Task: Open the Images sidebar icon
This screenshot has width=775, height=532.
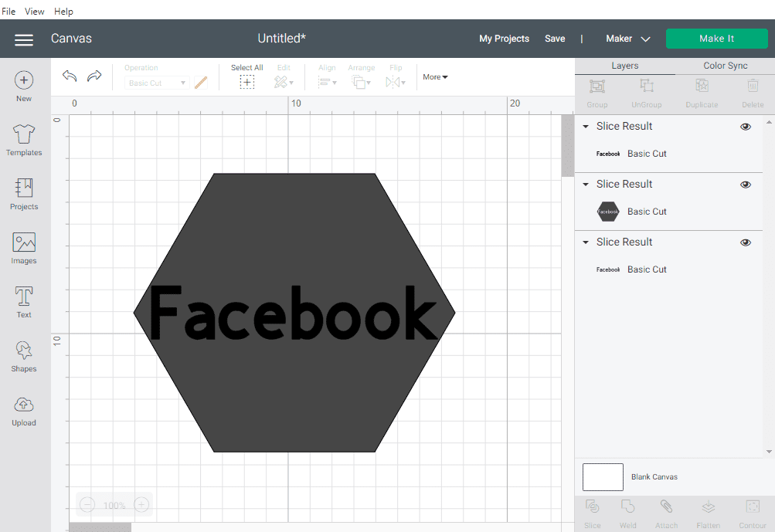Action: click(x=24, y=242)
